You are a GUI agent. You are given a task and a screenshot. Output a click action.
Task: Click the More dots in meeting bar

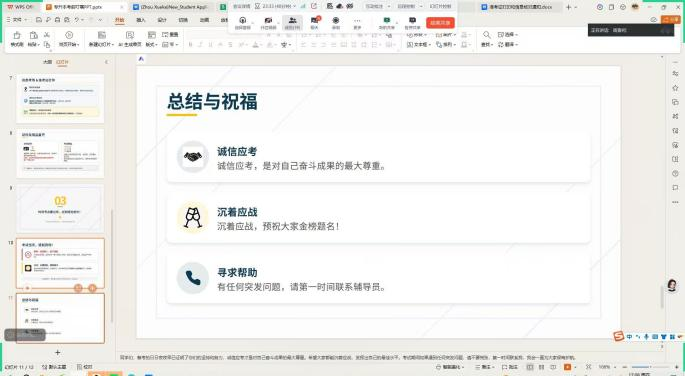tap(357, 21)
